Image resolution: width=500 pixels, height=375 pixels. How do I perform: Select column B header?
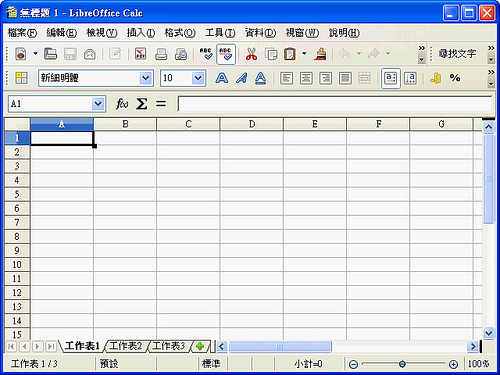125,124
